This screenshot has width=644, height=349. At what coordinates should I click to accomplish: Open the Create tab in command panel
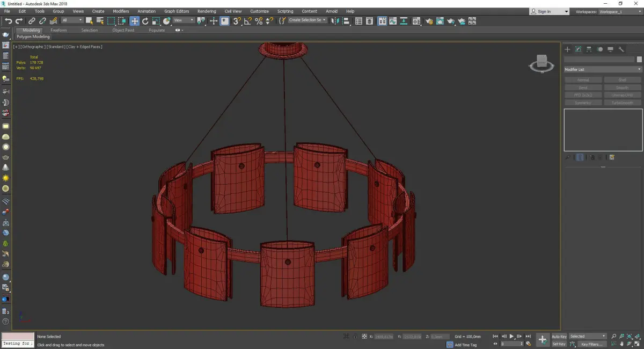567,49
